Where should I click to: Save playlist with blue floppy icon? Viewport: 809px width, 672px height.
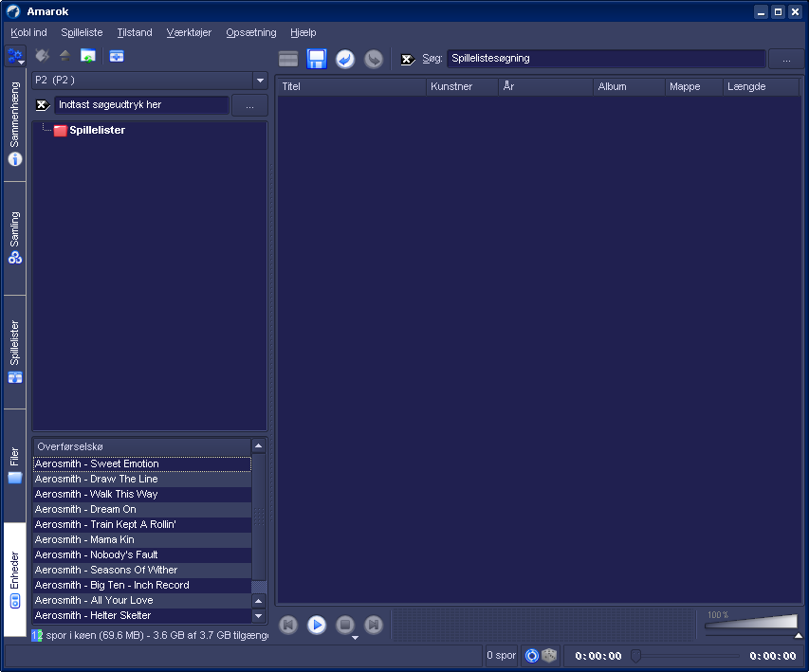pyautogui.click(x=316, y=59)
